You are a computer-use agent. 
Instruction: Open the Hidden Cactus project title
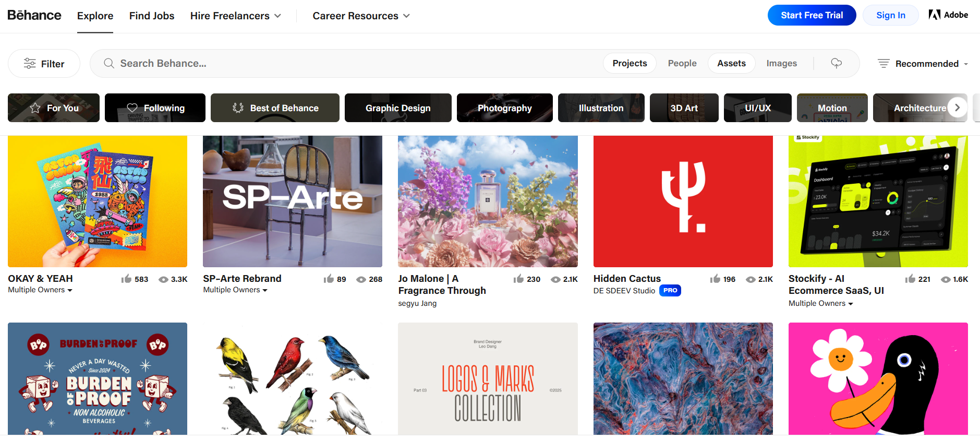(627, 279)
